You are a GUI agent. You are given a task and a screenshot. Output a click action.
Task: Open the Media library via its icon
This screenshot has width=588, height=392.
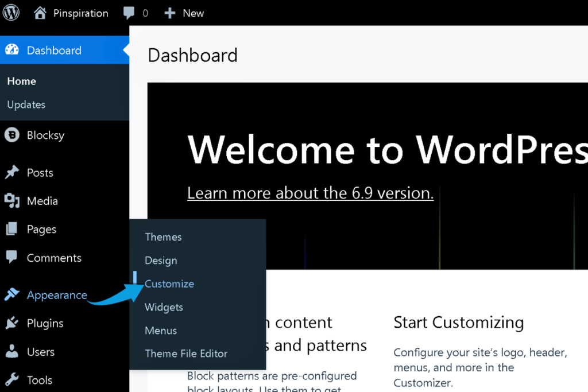(x=13, y=201)
